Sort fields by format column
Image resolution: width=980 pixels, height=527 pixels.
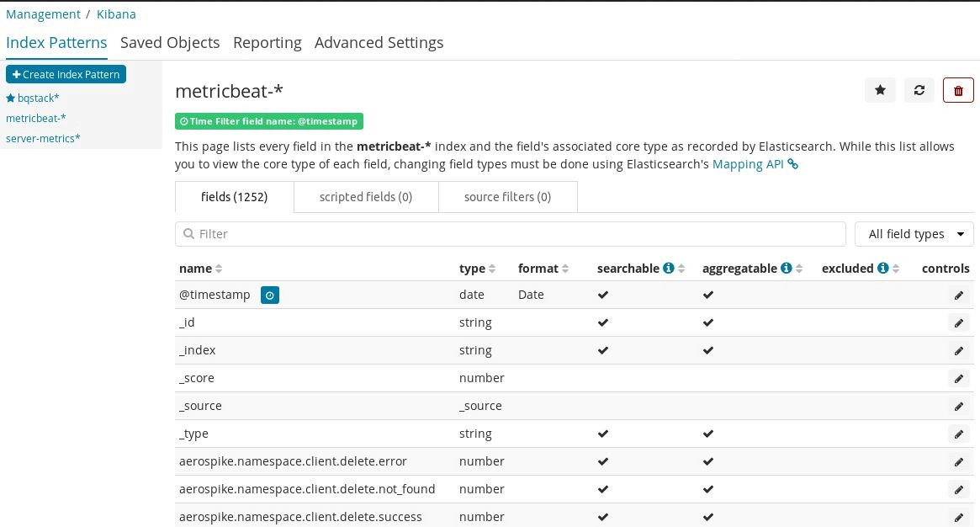click(543, 269)
